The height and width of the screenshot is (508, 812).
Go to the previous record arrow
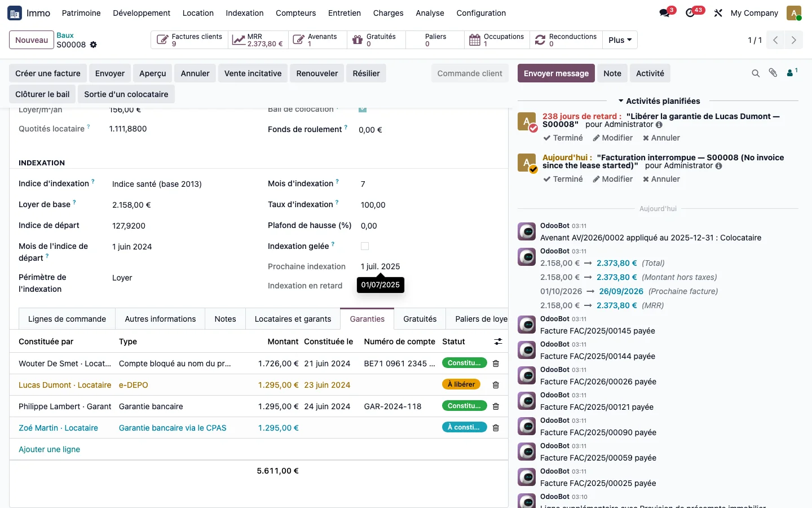coord(775,40)
